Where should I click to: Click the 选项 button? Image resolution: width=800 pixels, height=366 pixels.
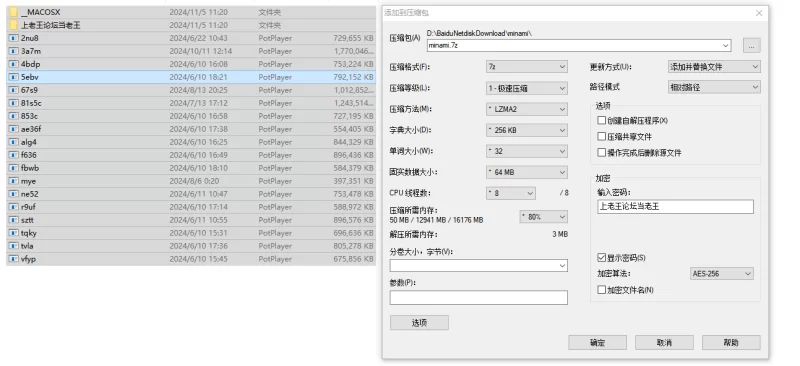point(419,323)
